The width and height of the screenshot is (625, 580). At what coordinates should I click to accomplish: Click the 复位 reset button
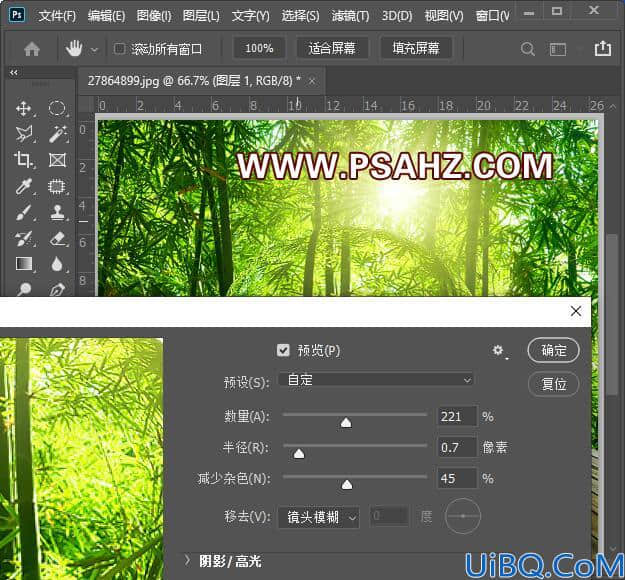pos(553,384)
